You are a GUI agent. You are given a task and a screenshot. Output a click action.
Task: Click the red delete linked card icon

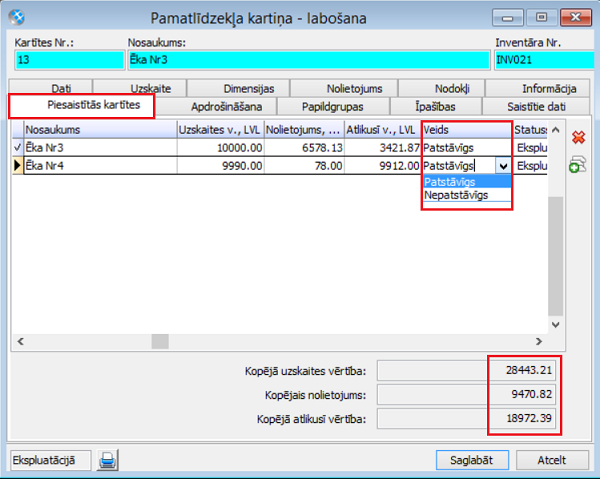tap(578, 137)
